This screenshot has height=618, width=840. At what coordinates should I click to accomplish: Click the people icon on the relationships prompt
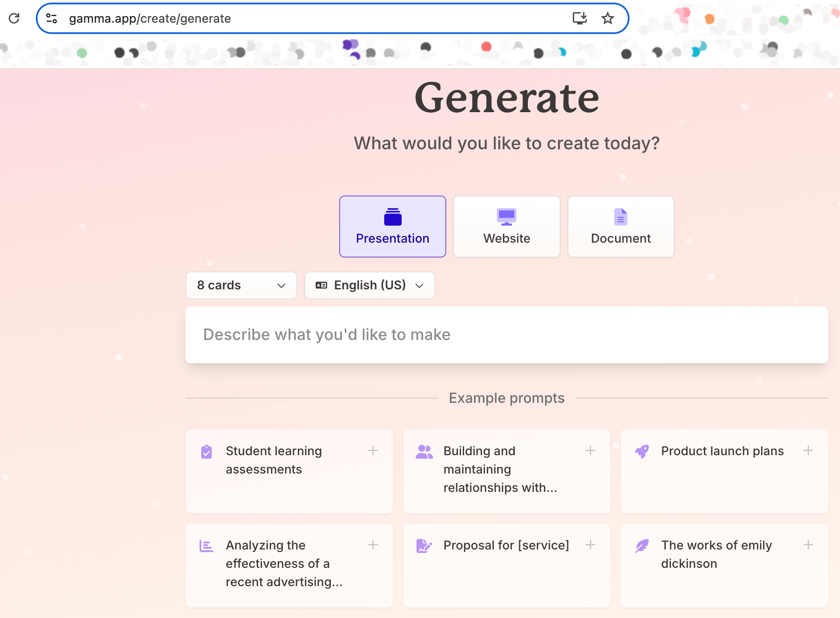tap(424, 452)
